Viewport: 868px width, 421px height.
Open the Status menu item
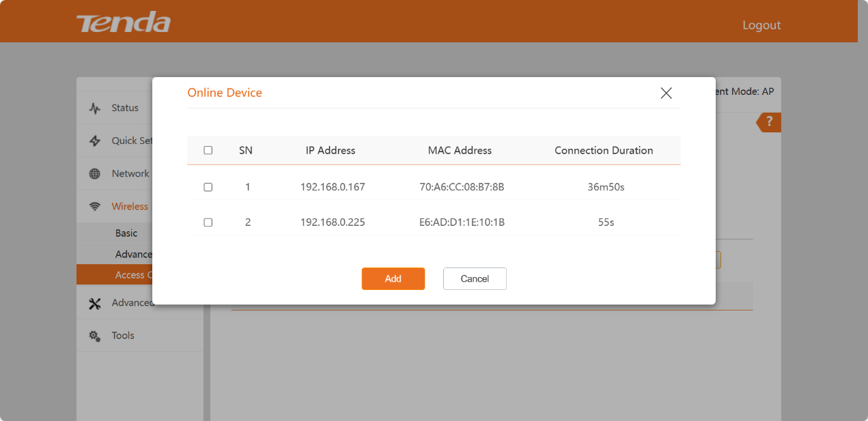click(x=125, y=108)
